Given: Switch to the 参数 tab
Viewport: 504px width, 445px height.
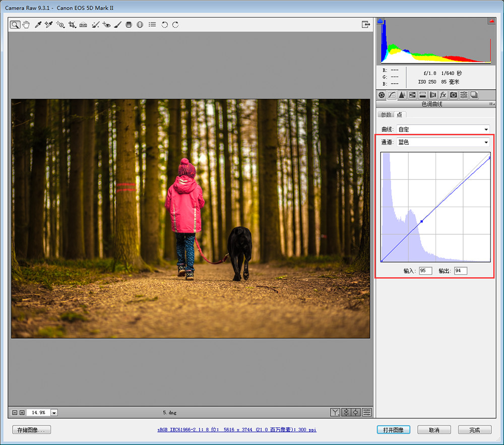Looking at the screenshot, I should pos(386,115).
